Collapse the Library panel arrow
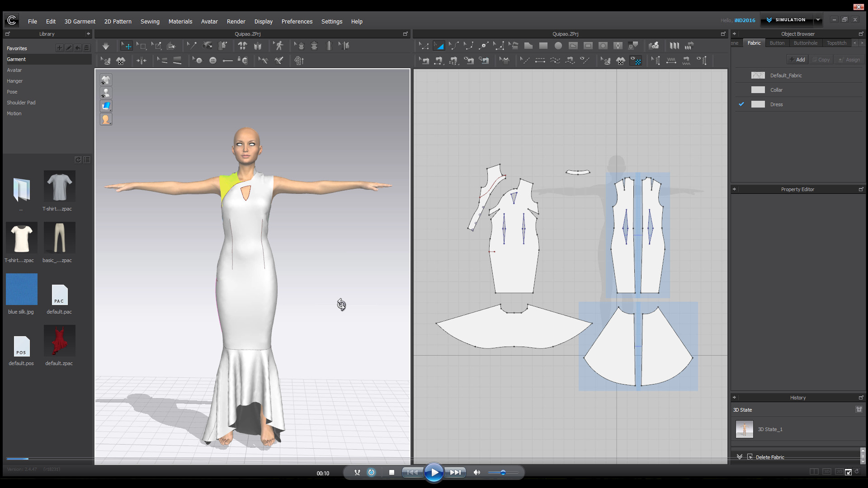868x488 pixels. (x=88, y=34)
